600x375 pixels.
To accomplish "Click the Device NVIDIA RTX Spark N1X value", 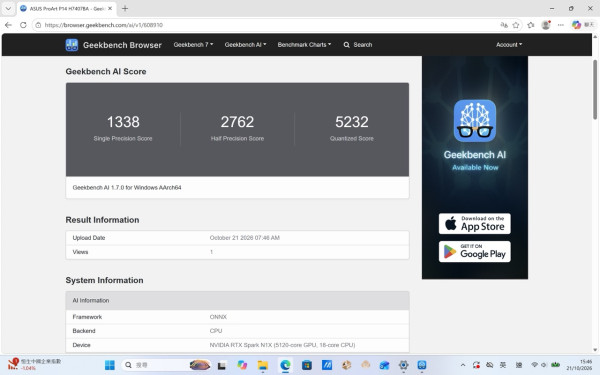I will click(x=282, y=345).
